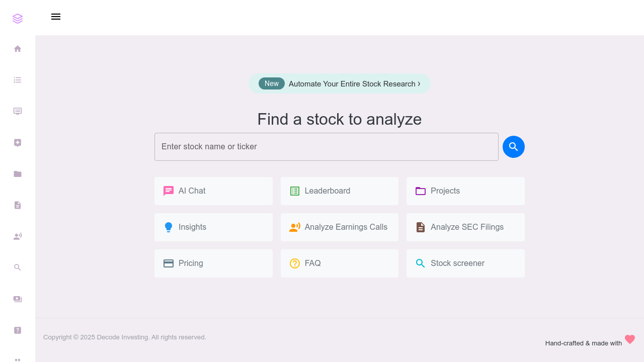Click the Pricing card
644x362 pixels.
(213, 263)
